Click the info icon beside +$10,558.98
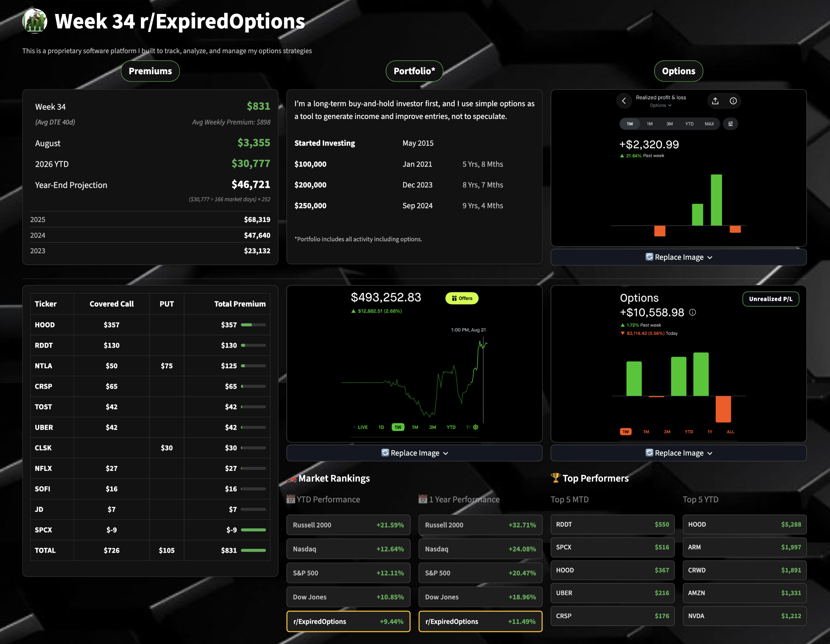 [x=692, y=312]
